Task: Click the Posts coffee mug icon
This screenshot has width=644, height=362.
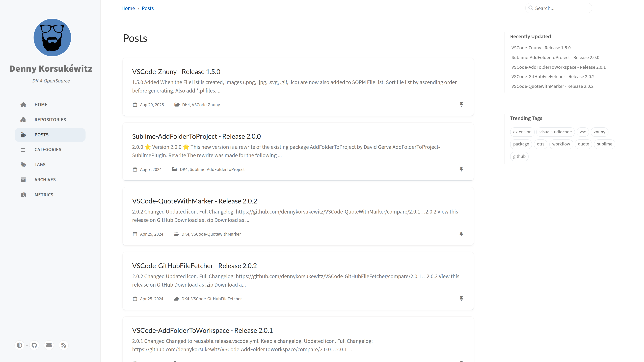Action: (x=23, y=135)
